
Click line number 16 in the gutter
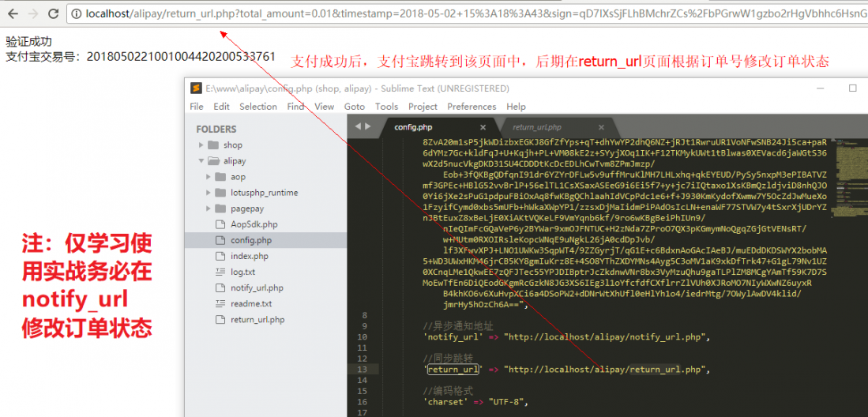(x=363, y=402)
